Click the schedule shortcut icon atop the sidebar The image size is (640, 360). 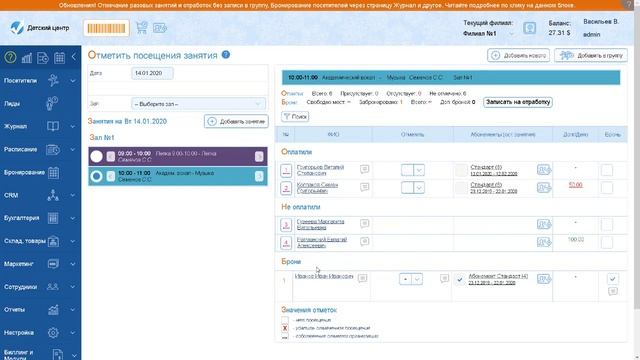(x=43, y=58)
